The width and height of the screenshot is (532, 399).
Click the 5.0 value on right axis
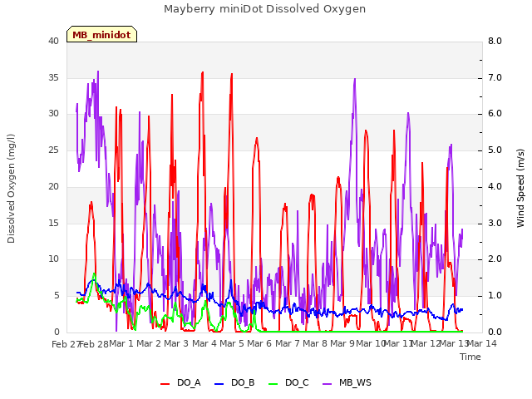[x=495, y=150]
